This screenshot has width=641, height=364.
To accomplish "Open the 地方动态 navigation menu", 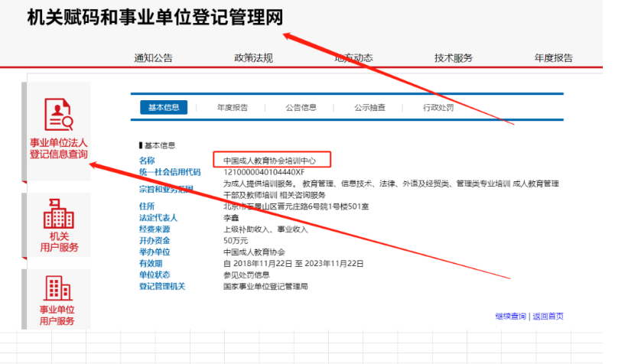I will (x=353, y=58).
